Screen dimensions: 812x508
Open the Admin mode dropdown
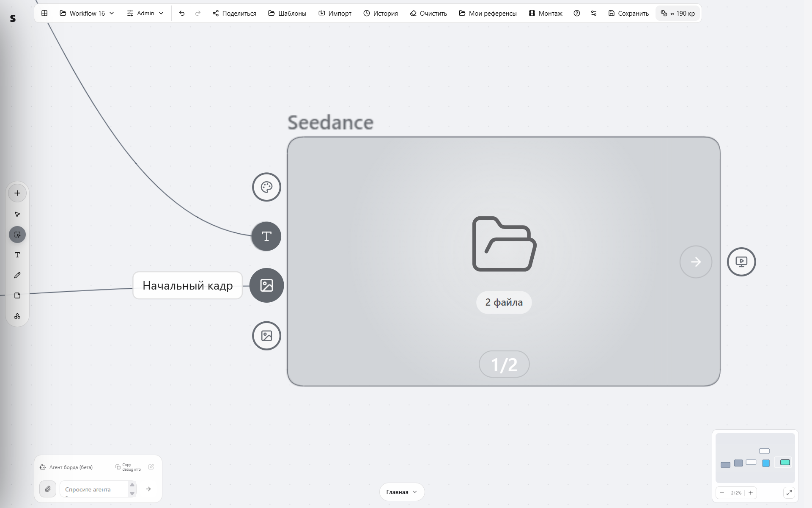click(x=145, y=13)
